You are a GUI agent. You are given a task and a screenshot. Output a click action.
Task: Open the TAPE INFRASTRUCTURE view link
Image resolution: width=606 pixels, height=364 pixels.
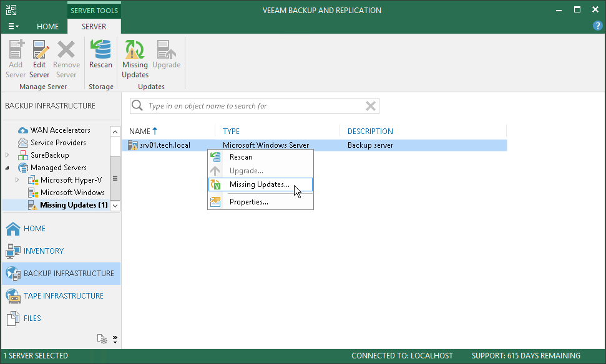[64, 295]
